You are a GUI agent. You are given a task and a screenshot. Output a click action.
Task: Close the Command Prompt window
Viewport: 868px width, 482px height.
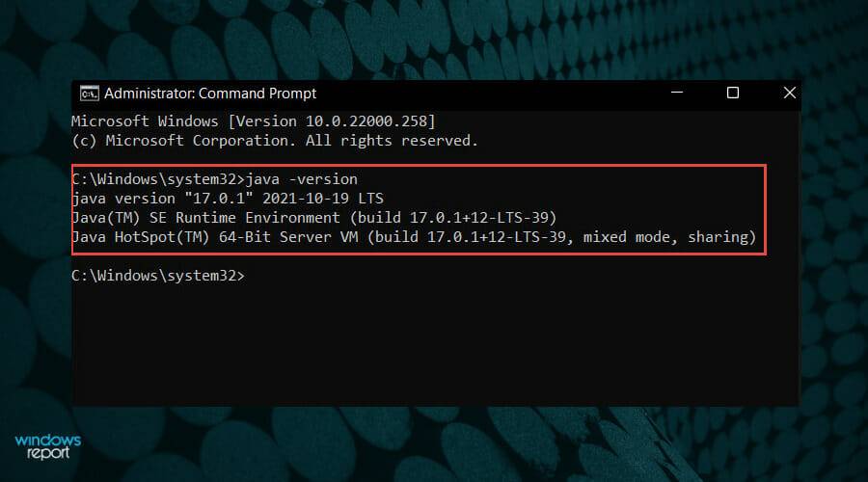coord(789,94)
